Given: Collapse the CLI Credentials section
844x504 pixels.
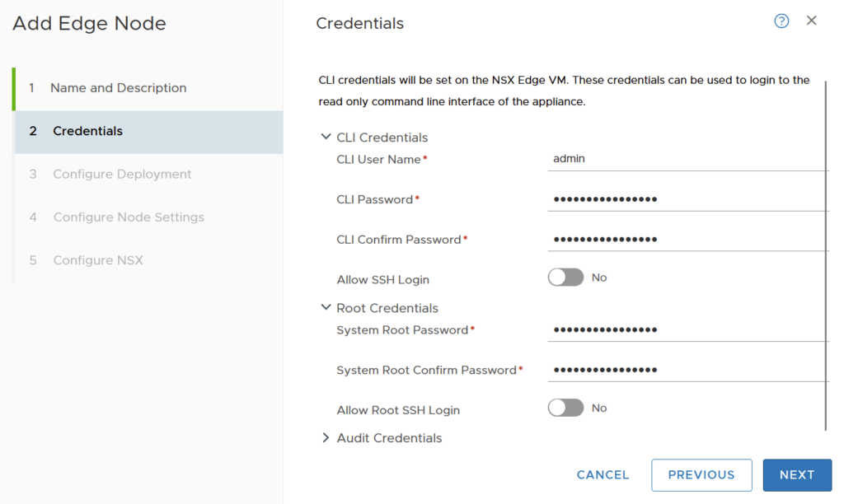Looking at the screenshot, I should [326, 138].
